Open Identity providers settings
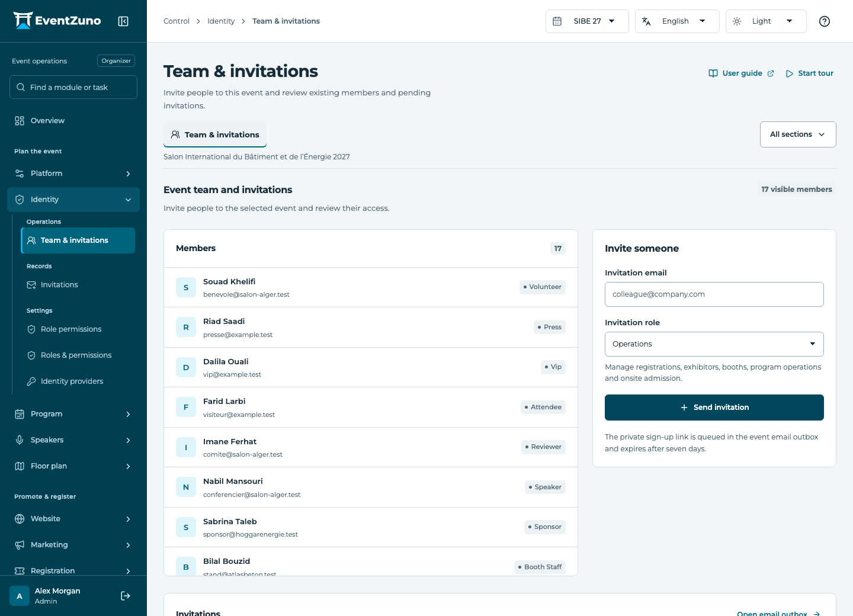Image resolution: width=853 pixels, height=616 pixels. coord(78,381)
